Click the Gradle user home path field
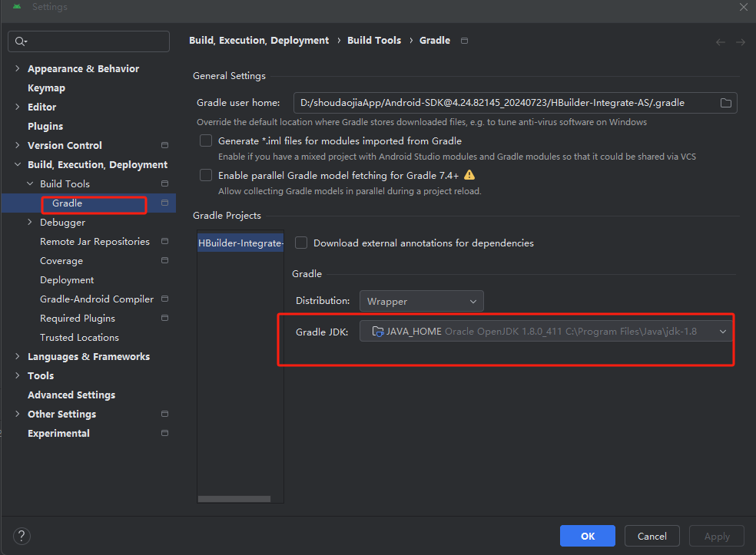Image resolution: width=756 pixels, height=555 pixels. point(515,103)
